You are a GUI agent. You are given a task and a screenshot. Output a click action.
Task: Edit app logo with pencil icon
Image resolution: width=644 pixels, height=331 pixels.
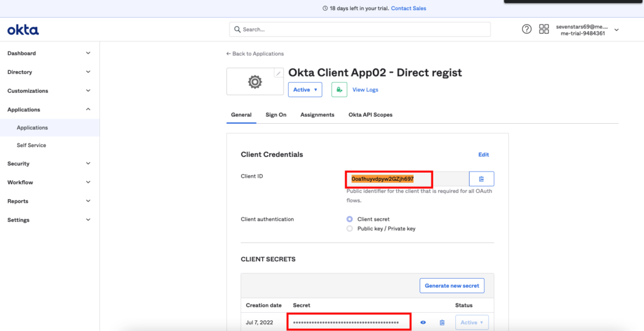(278, 73)
